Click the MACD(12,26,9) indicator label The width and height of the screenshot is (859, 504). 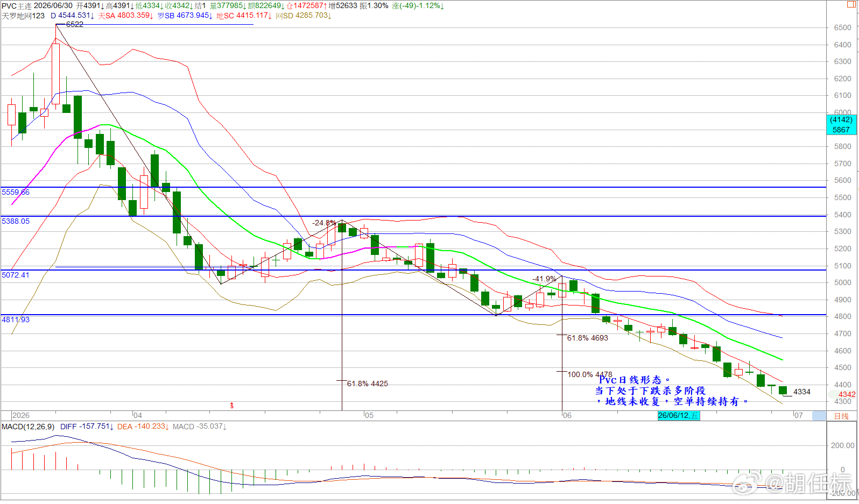pyautogui.click(x=28, y=427)
